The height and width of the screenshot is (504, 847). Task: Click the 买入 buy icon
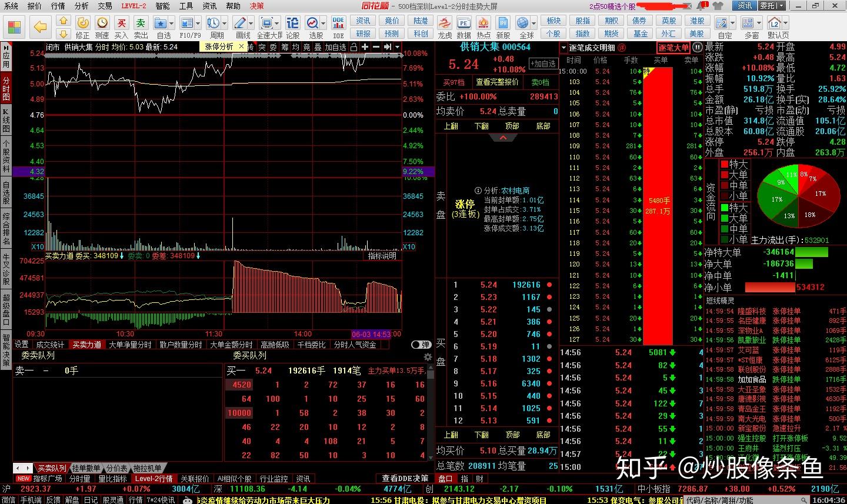pyautogui.click(x=121, y=23)
